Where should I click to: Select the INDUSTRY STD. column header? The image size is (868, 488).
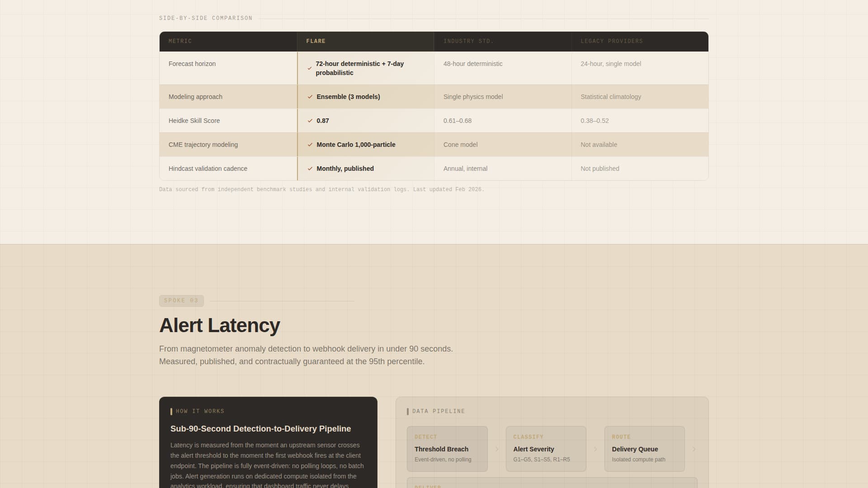tap(468, 41)
